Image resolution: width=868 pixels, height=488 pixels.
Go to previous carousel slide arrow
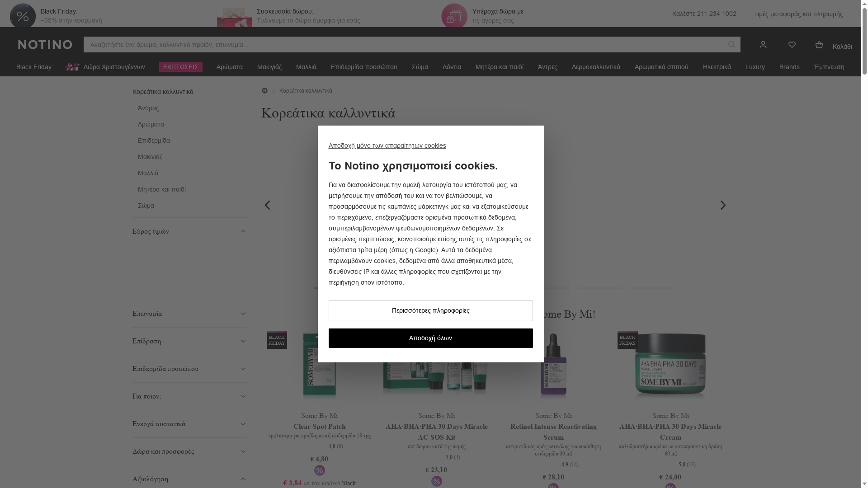tap(267, 205)
